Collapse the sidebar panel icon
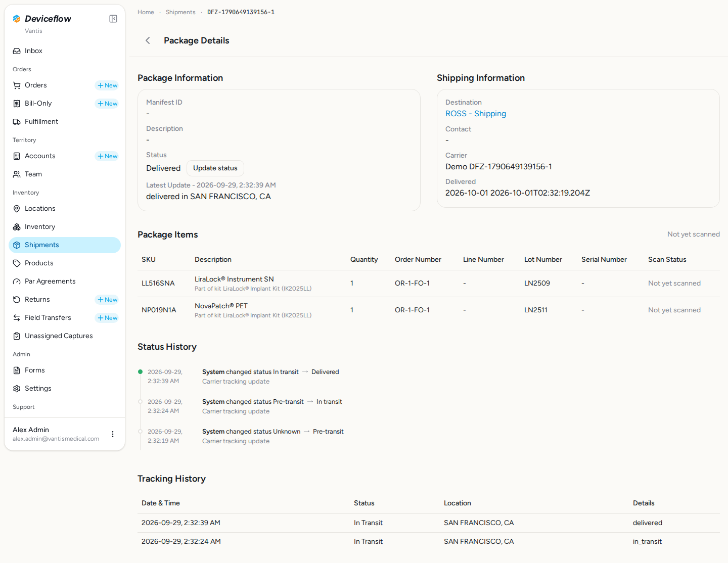Screen dimensions: 728x563 (x=113, y=19)
